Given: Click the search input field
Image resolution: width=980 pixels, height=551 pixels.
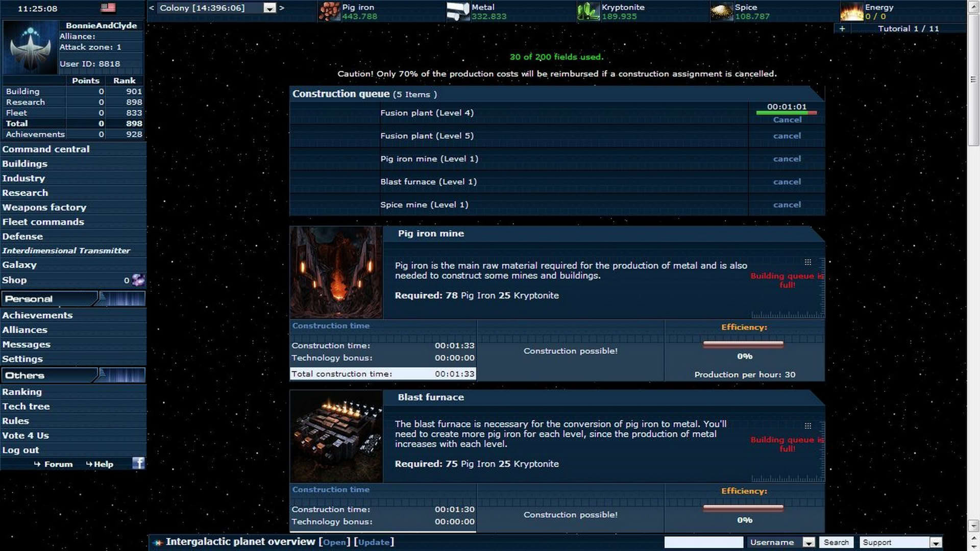Looking at the screenshot, I should pos(704,542).
